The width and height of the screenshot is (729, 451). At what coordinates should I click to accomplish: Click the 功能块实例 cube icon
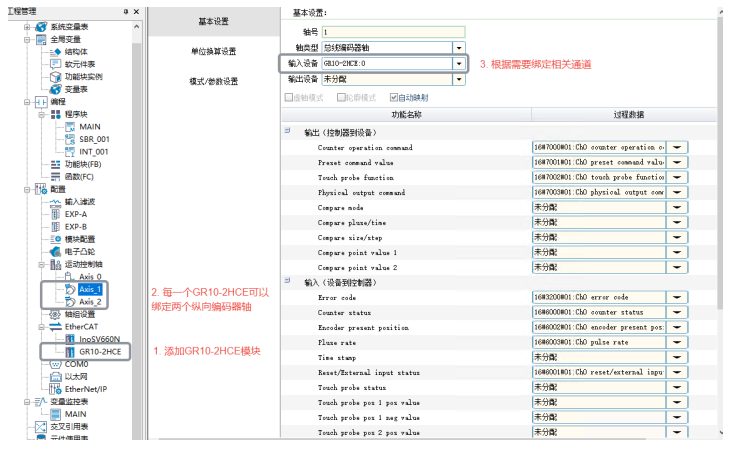(55, 77)
